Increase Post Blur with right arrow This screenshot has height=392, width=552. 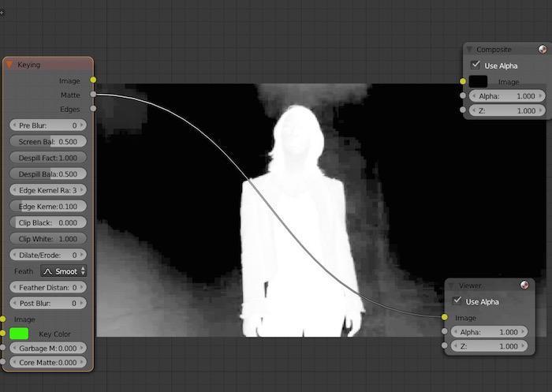click(82, 303)
